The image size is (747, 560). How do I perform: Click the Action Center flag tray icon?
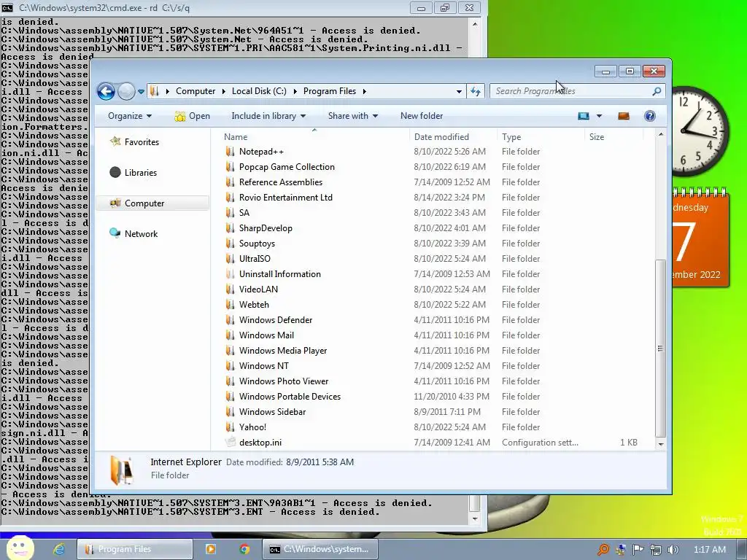coord(638,550)
